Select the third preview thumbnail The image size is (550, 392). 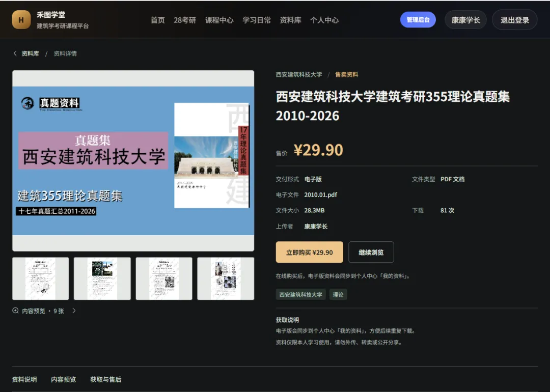164,279
